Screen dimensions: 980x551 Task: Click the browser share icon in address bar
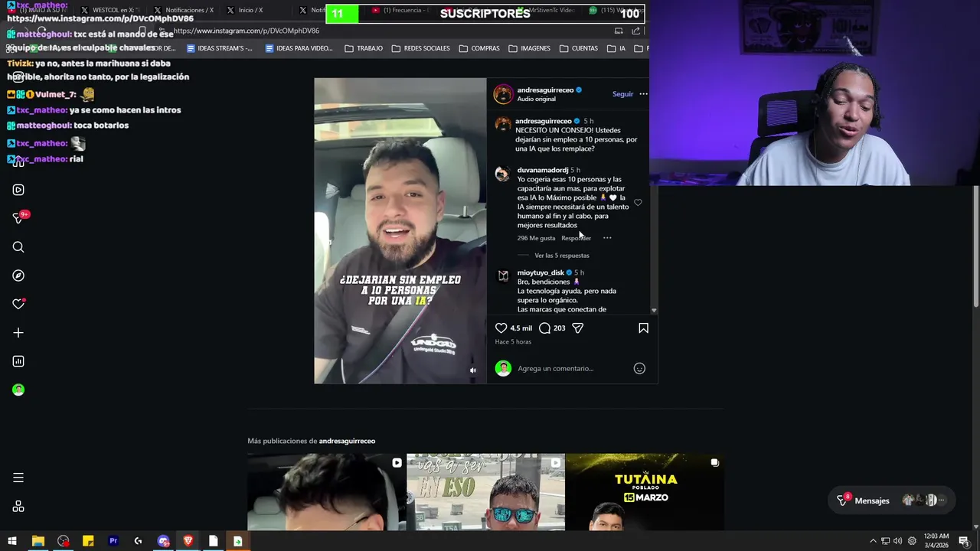[x=635, y=31]
